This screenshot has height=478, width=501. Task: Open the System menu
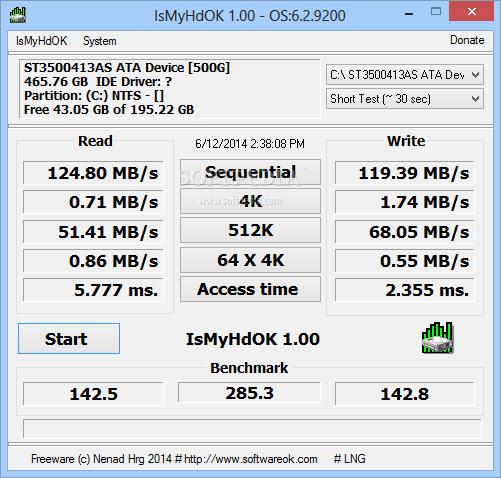click(100, 41)
